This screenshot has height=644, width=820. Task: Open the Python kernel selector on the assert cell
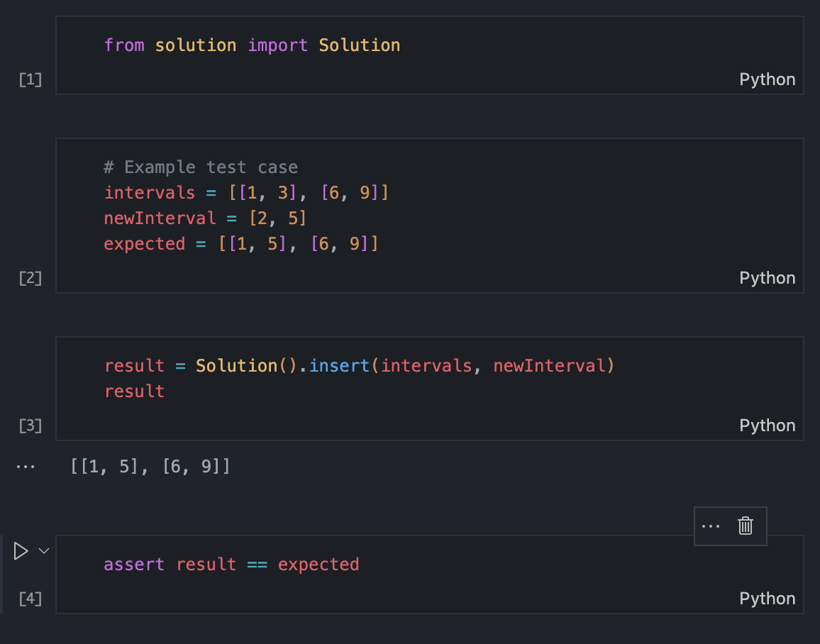(x=767, y=598)
